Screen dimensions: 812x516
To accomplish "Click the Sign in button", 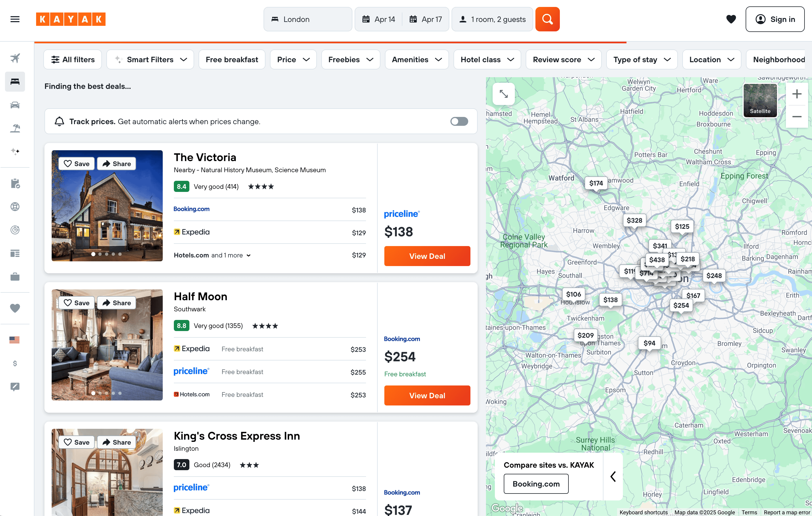I will click(x=775, y=19).
